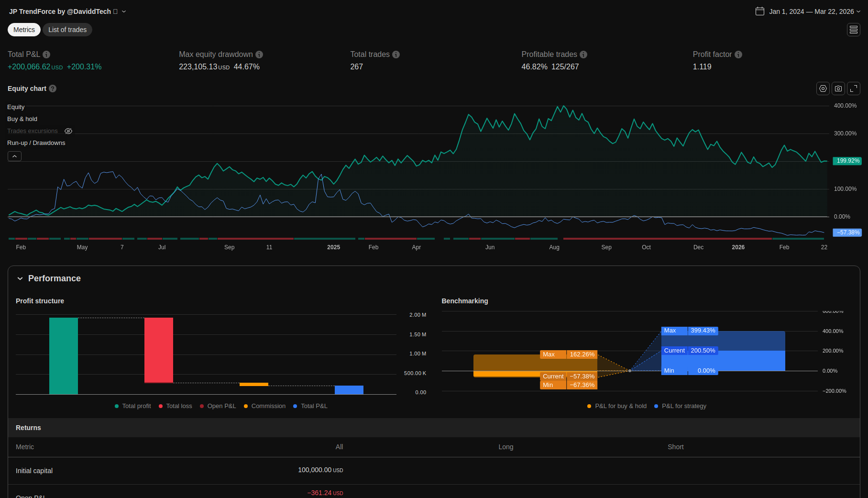
Task: Open the equity chart settings icon
Action: pos(823,89)
